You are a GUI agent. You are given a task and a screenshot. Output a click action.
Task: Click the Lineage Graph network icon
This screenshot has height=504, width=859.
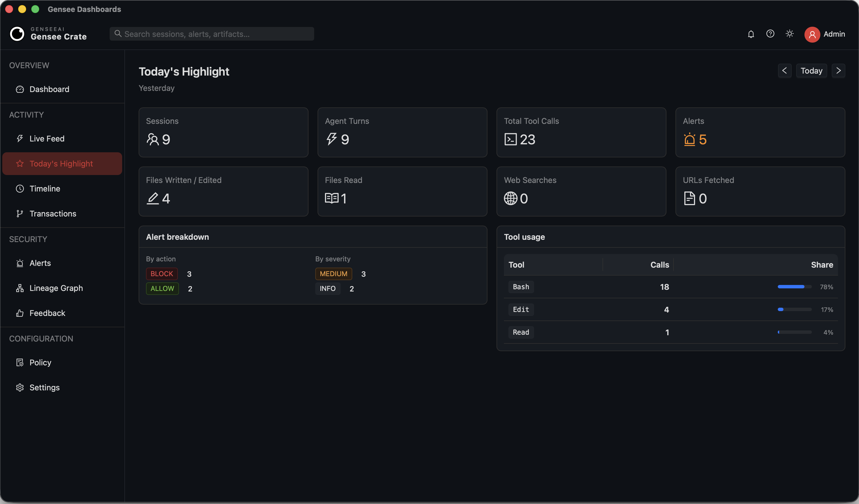tap(20, 288)
